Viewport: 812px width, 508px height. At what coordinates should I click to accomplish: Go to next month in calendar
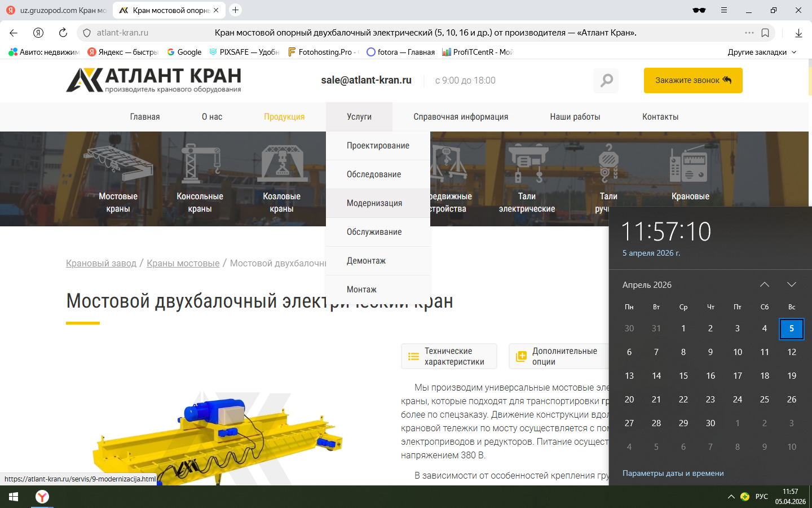(x=791, y=284)
